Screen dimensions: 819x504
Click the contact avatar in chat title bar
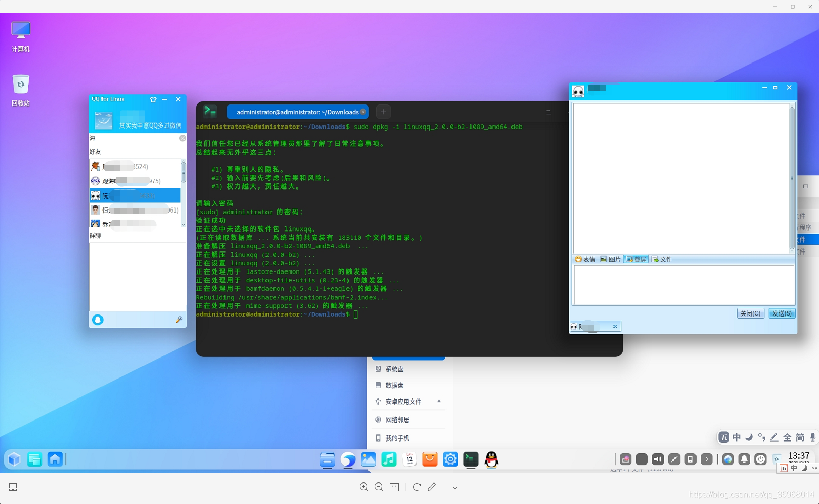578,91
